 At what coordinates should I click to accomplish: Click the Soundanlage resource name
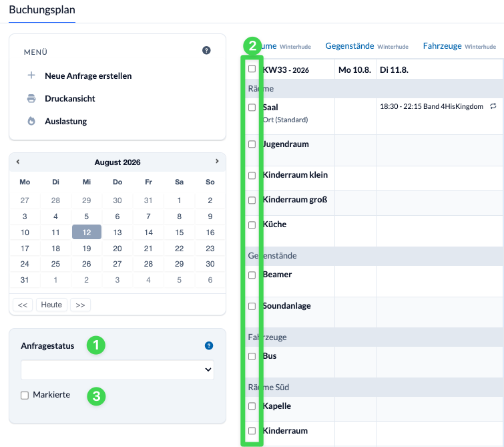click(287, 306)
